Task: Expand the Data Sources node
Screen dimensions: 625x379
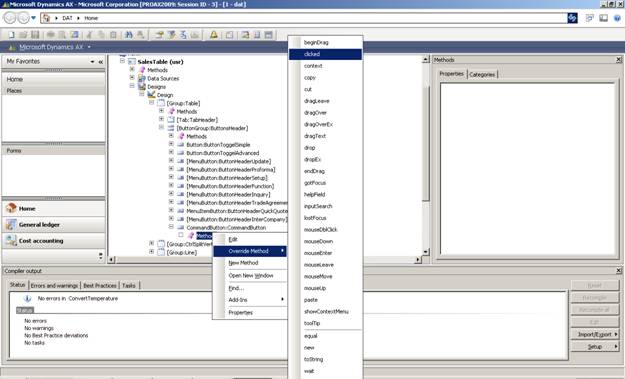Action: pos(132,77)
